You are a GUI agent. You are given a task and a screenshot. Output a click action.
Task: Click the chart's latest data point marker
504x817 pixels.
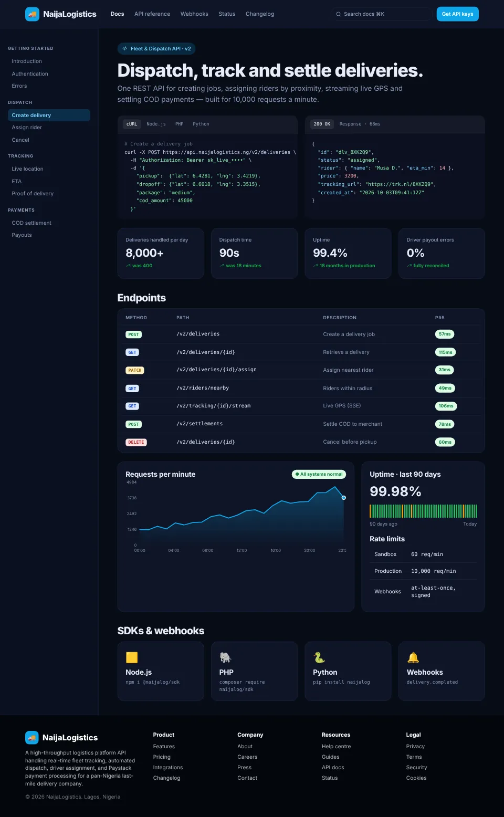tap(344, 497)
